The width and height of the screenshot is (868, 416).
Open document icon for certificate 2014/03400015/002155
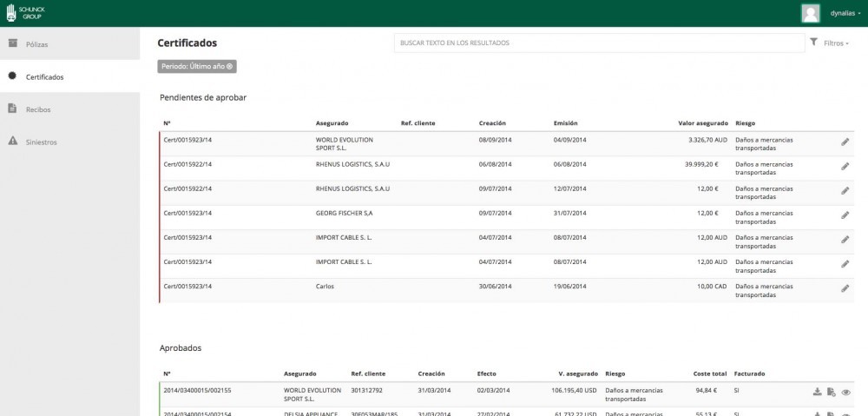(831, 392)
